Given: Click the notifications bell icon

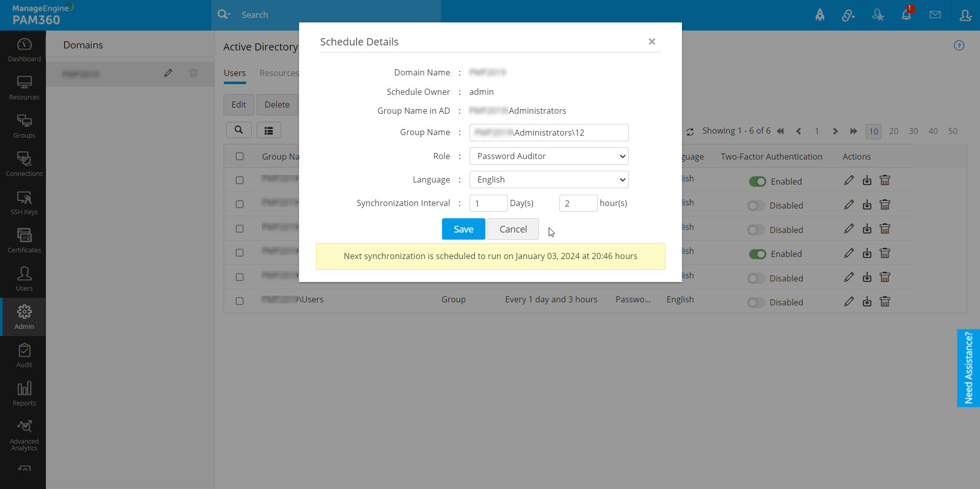Looking at the screenshot, I should point(906,15).
